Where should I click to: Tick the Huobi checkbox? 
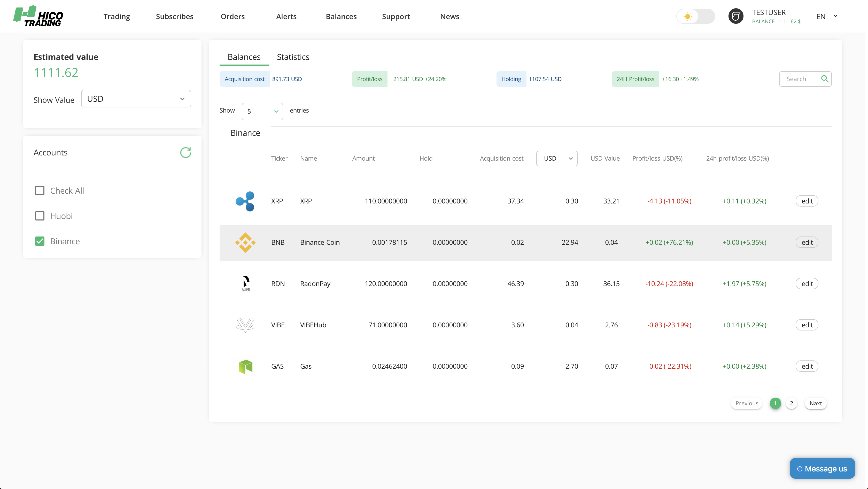click(40, 216)
